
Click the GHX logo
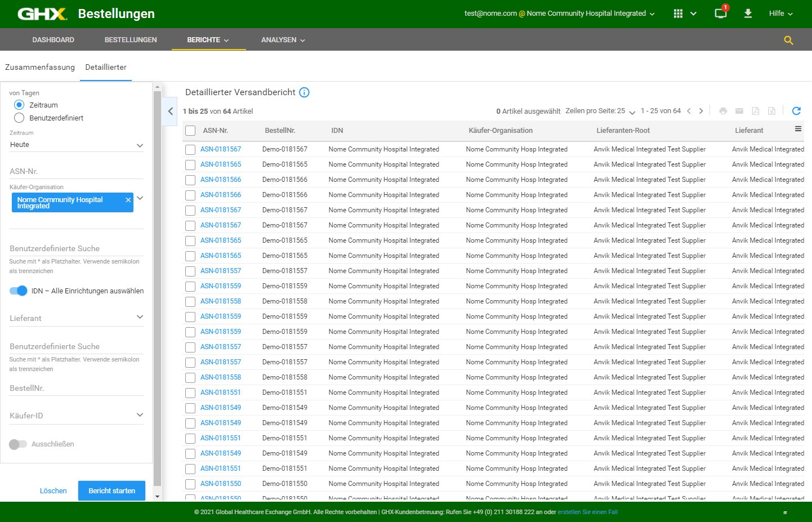coord(42,14)
